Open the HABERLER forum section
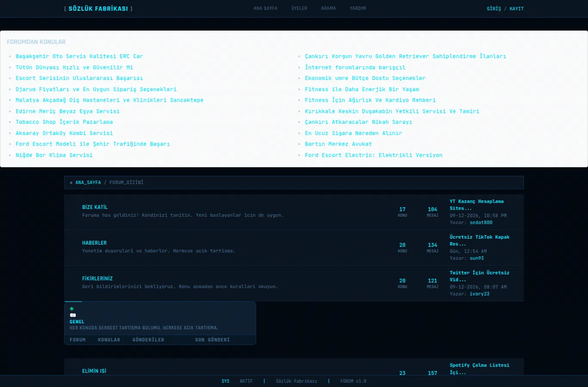588x387 pixels. (94, 243)
